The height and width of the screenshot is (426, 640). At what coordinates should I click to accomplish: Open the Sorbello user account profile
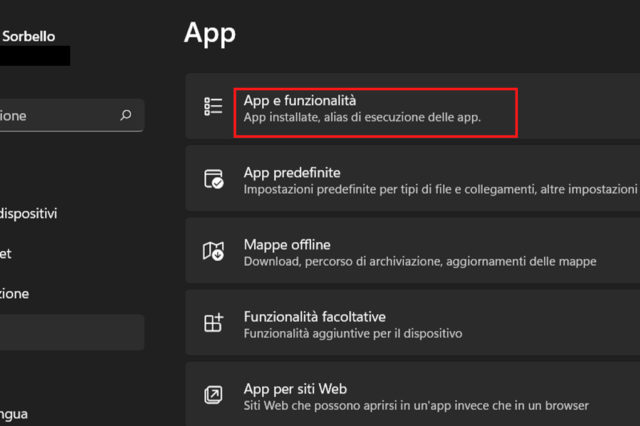[x=30, y=37]
